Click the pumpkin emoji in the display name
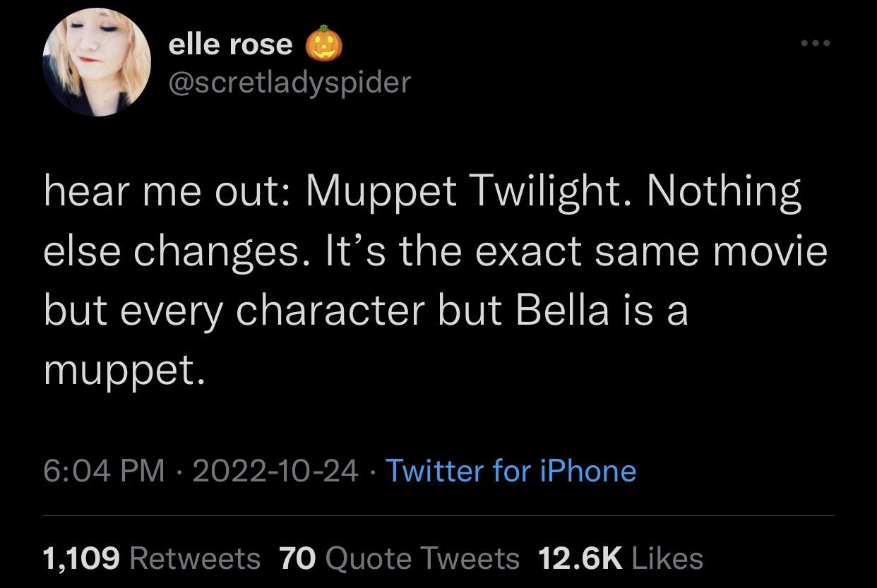Screen dimensions: 877x588 (x=323, y=44)
